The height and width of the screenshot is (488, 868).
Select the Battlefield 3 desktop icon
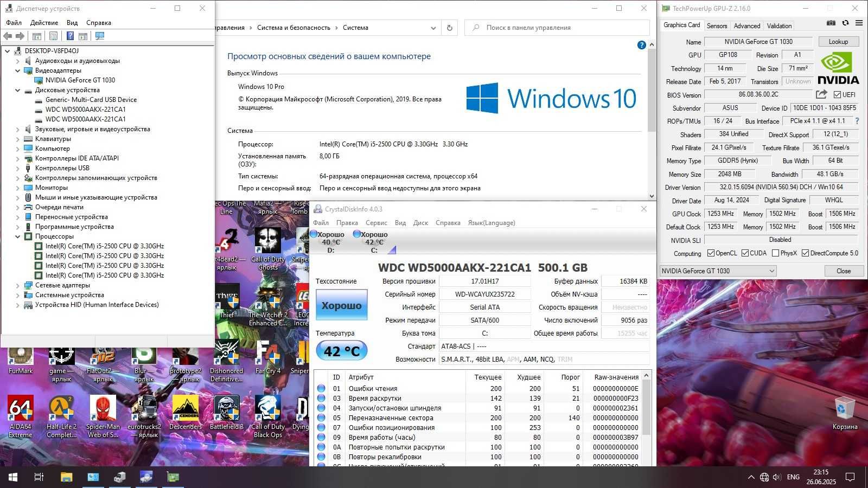(227, 413)
